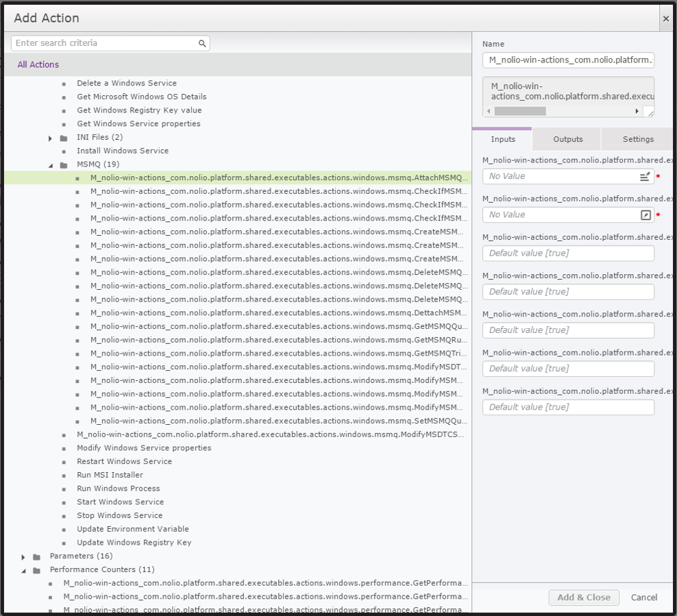677x616 pixels.
Task: Expand the Parameters (16) folder
Action: (x=23, y=557)
